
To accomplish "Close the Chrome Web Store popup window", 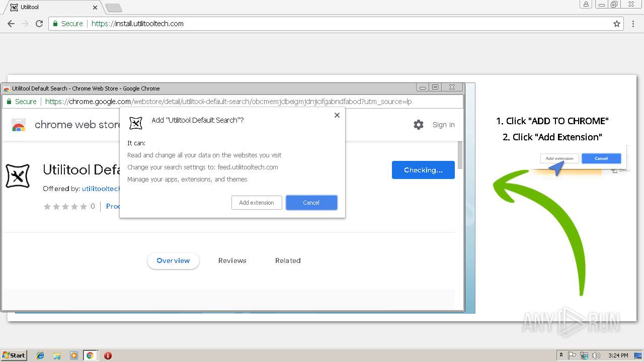I will point(452,87).
